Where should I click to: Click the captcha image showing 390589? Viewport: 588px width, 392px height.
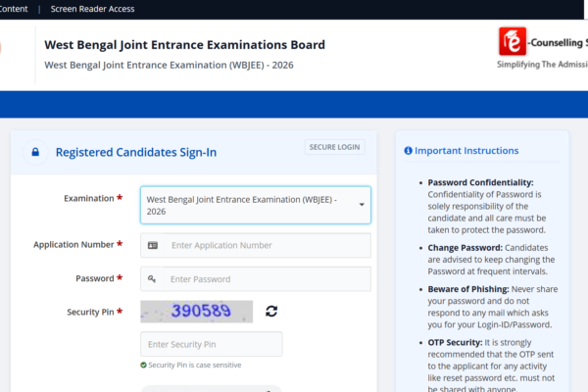pyautogui.click(x=196, y=311)
